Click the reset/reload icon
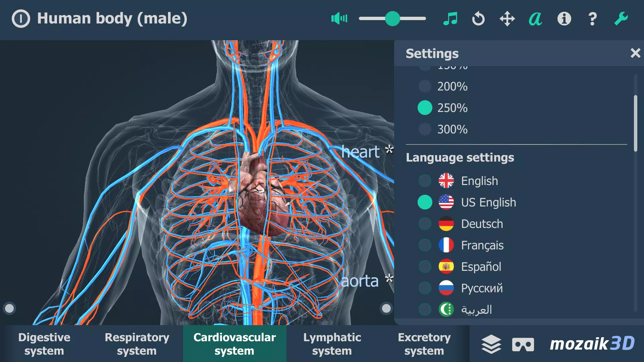Screen dimensions: 644x362 point(479,18)
